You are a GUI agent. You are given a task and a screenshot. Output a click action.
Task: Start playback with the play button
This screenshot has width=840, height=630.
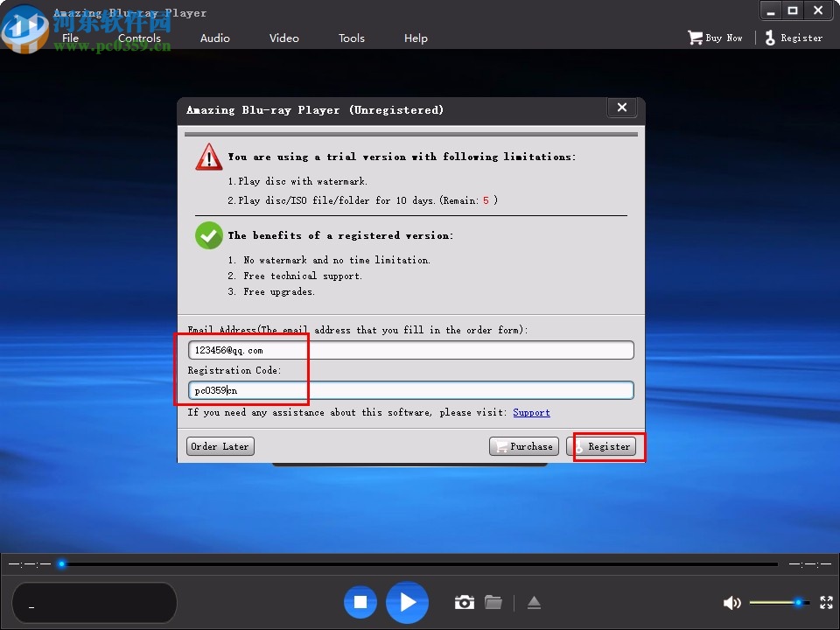click(407, 602)
